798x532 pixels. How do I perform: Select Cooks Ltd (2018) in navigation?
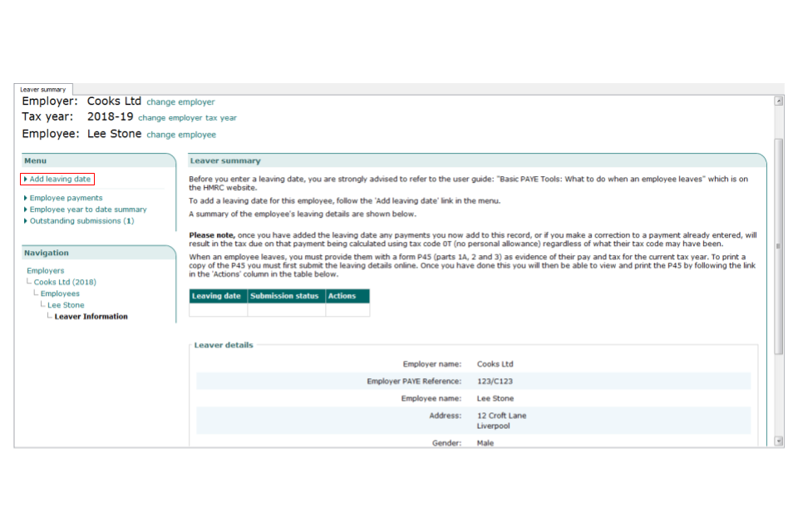tap(65, 282)
